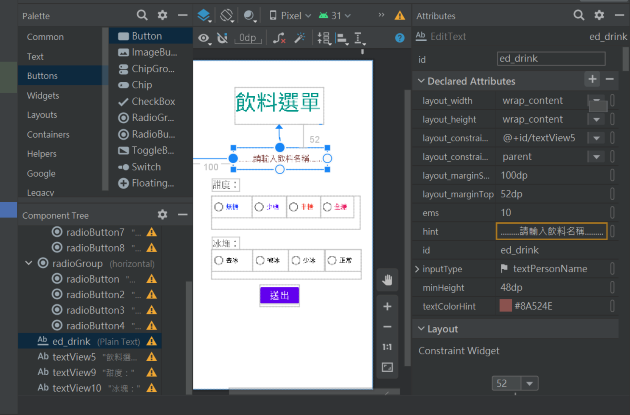Add a declared attribute with plus
Screen dimensions: 630x415
tap(592, 79)
